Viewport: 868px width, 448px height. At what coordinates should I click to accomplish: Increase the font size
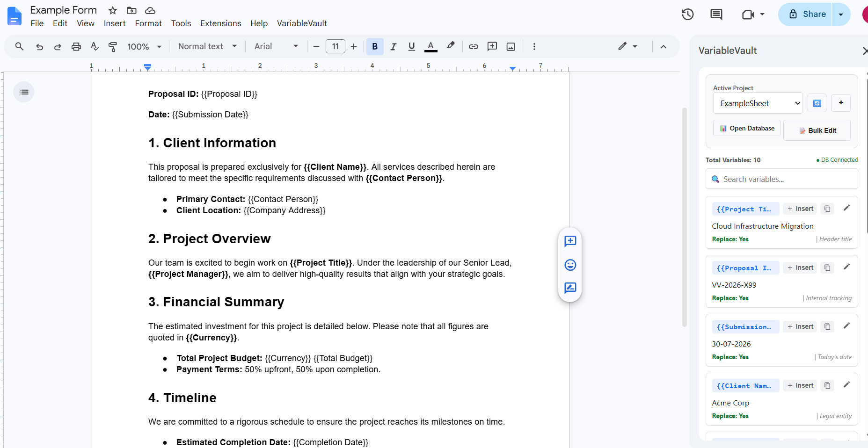tap(354, 46)
